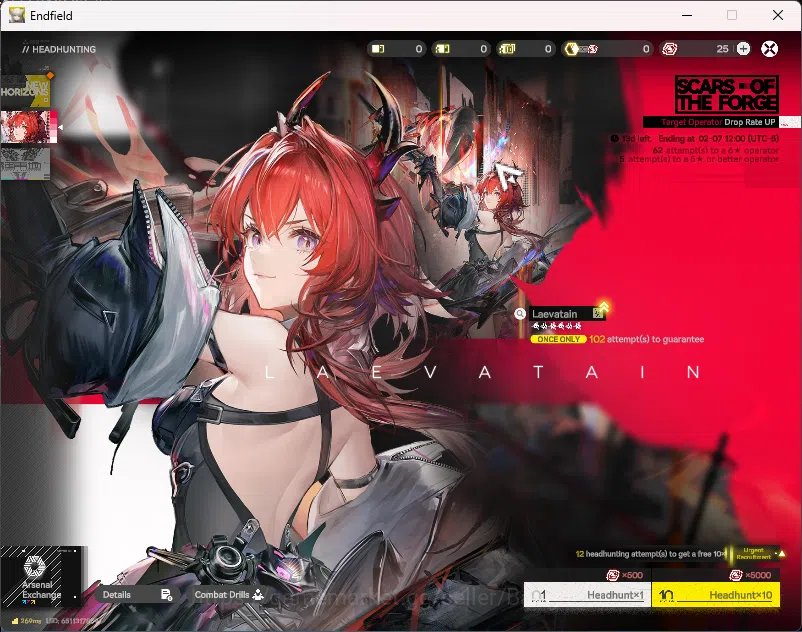Viewport: 802px width, 632px height.
Task: Open the Urgent Recruitment notice
Action: 756,554
